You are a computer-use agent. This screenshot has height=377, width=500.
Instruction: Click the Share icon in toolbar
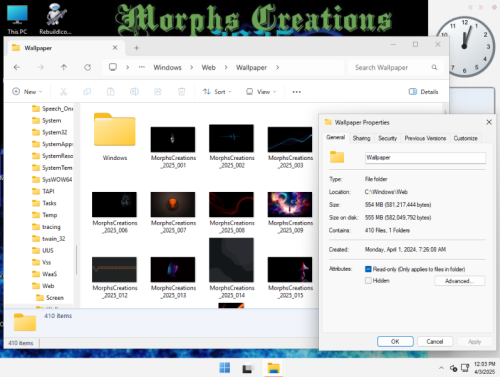tap(158, 92)
